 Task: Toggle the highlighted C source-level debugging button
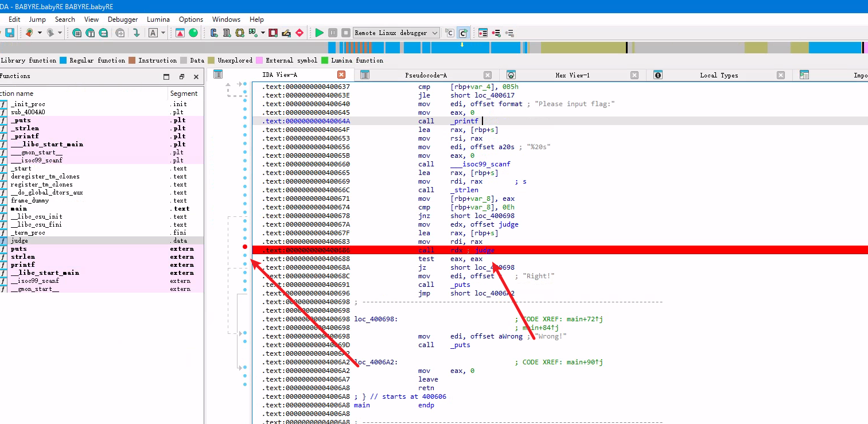tap(463, 33)
